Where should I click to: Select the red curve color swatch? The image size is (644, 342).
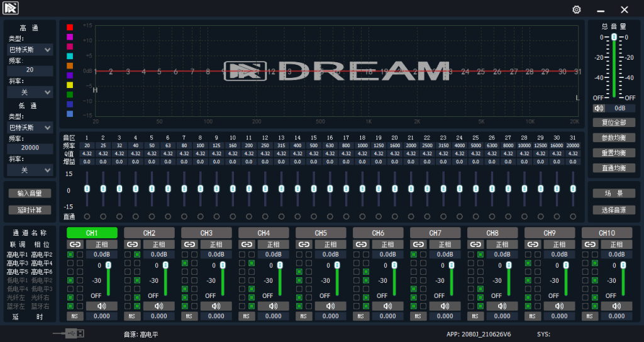[70, 27]
